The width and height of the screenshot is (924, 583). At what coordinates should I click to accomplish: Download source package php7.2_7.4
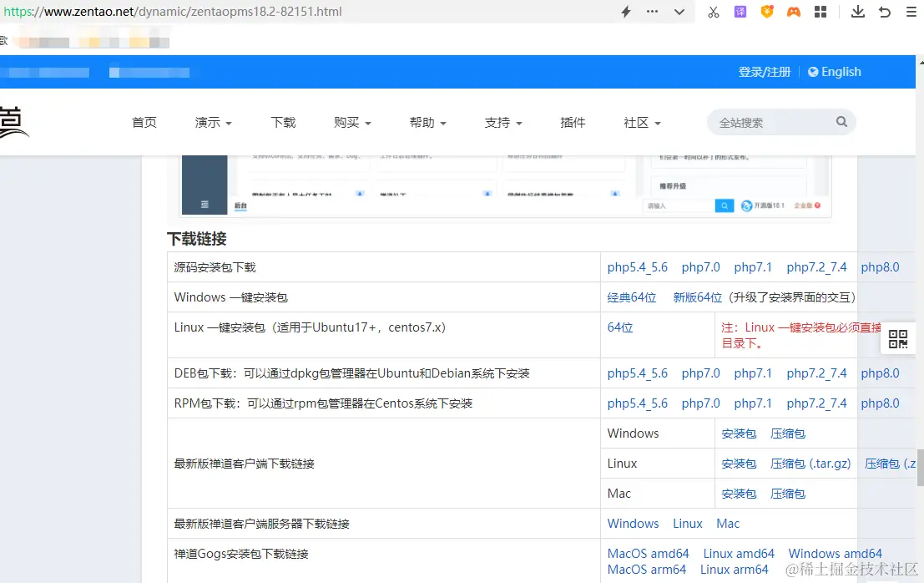817,267
